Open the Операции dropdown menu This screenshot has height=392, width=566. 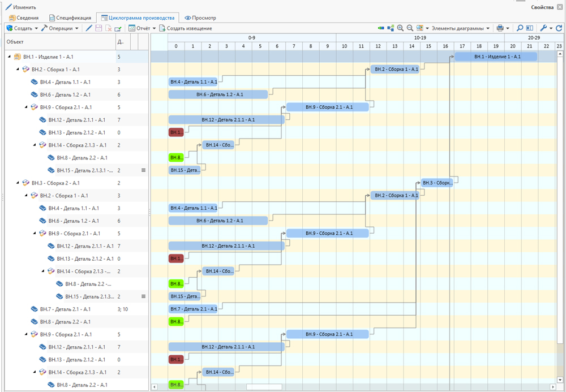60,28
